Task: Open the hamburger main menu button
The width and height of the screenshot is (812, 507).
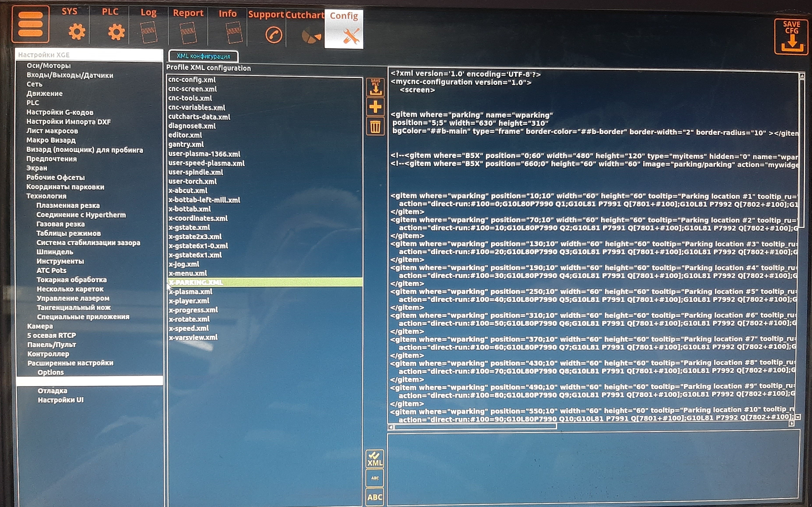Action: click(30, 24)
